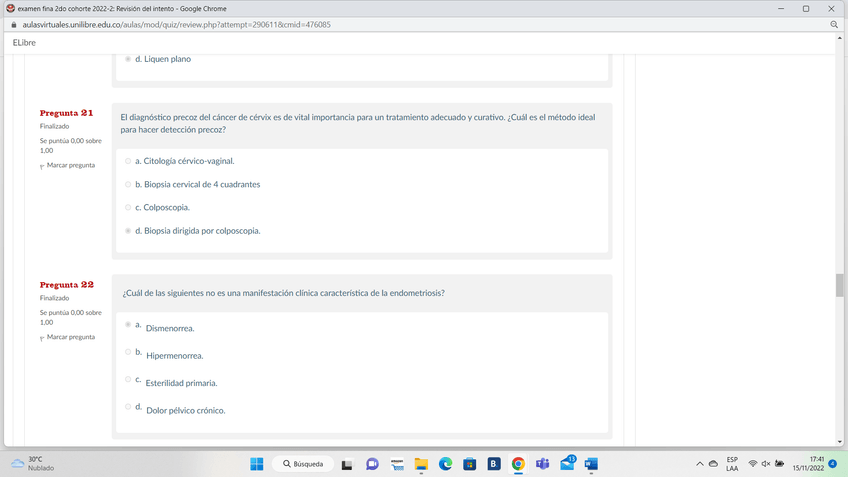Open OneDrive cloud icon in tray
Image resolution: width=848 pixels, height=477 pixels.
tap(713, 464)
